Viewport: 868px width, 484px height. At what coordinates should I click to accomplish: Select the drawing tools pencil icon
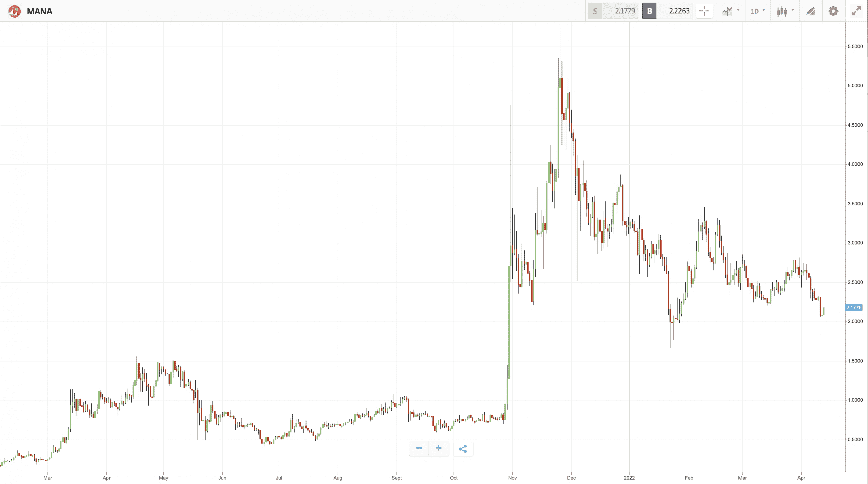coord(811,11)
